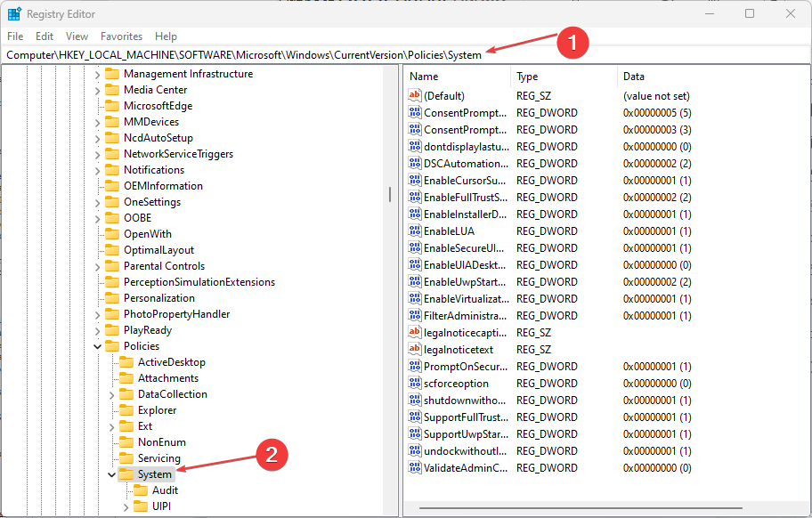Click the ValidateAdminC... DWORD icon

(x=415, y=468)
